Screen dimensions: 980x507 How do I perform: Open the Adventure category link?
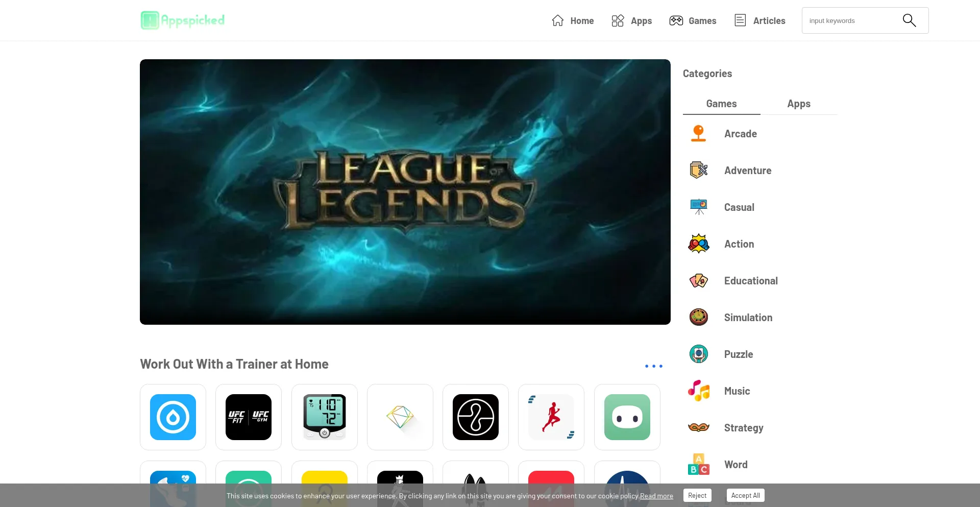pos(748,171)
